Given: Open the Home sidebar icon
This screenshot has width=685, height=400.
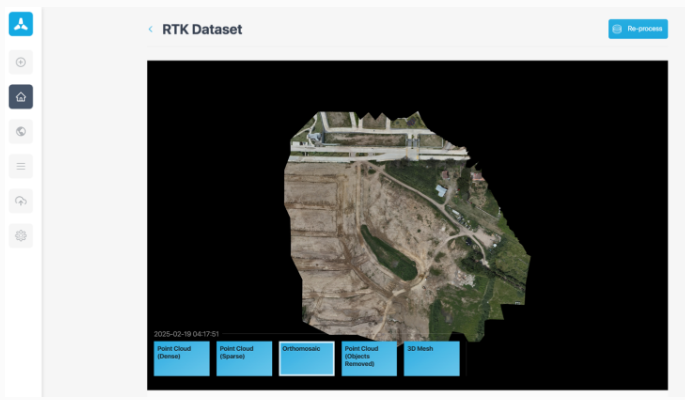Looking at the screenshot, I should click(21, 97).
